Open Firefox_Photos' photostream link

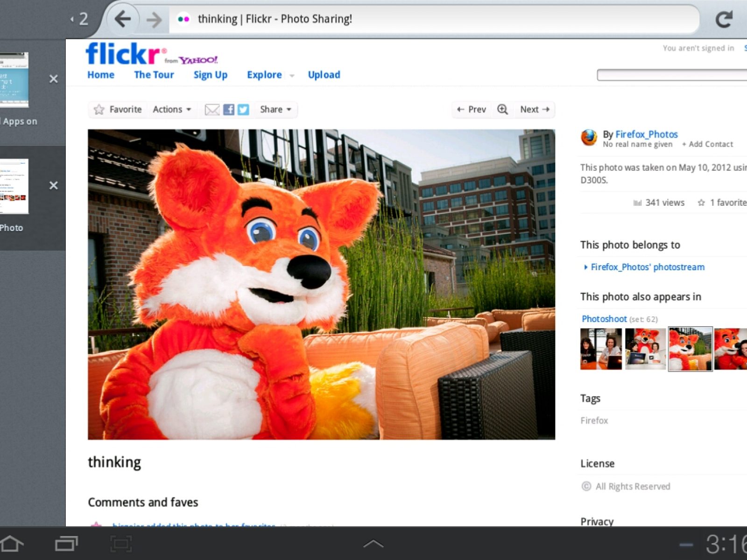647,267
